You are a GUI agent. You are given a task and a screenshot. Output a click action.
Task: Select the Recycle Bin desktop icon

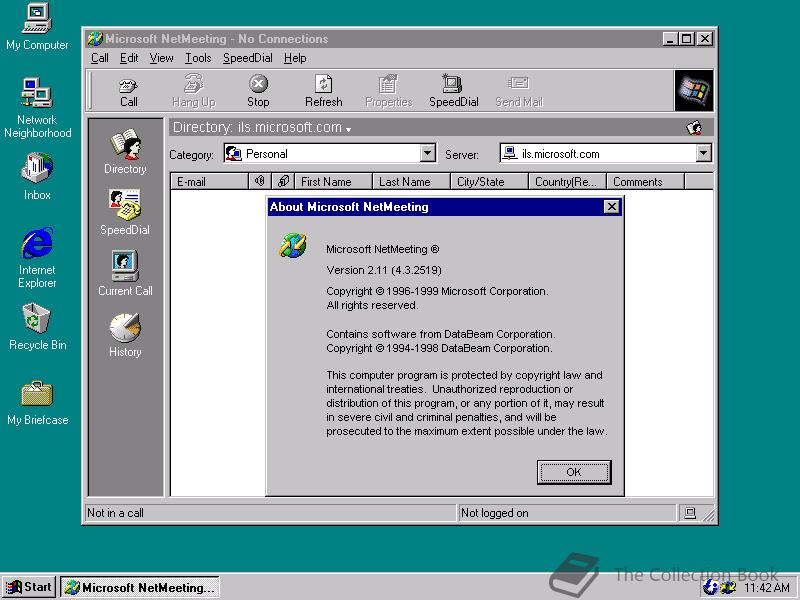(37, 327)
